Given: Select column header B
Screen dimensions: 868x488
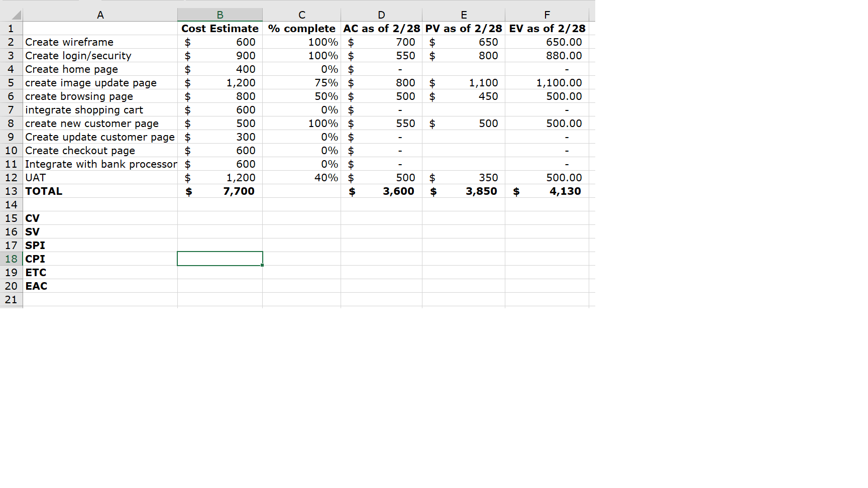Looking at the screenshot, I should click(x=220, y=14).
